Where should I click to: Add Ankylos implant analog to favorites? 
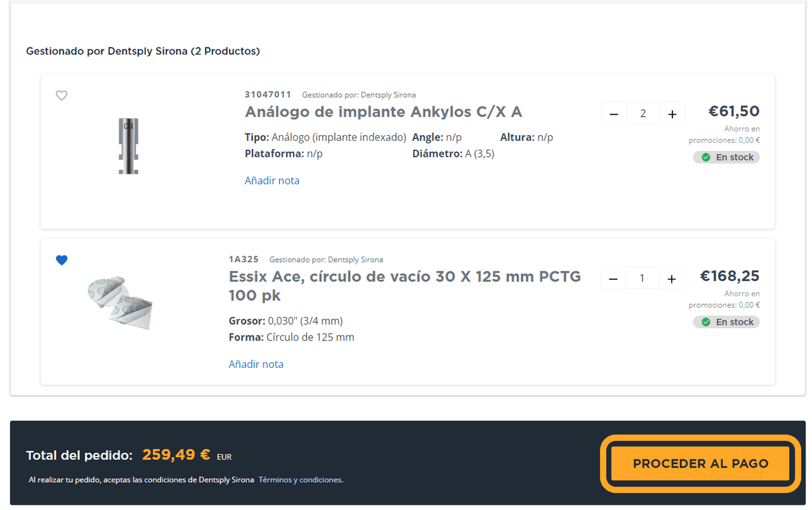tap(62, 96)
